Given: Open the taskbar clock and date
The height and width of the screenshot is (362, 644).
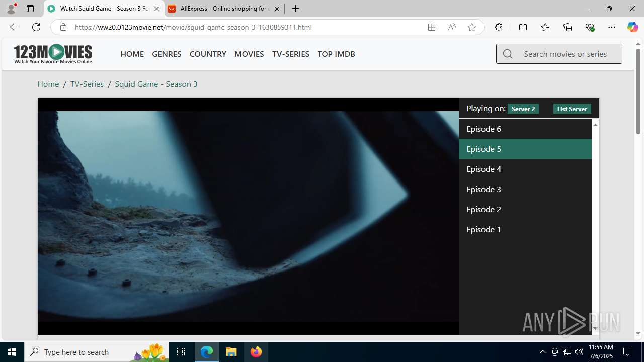Looking at the screenshot, I should pos(601,352).
